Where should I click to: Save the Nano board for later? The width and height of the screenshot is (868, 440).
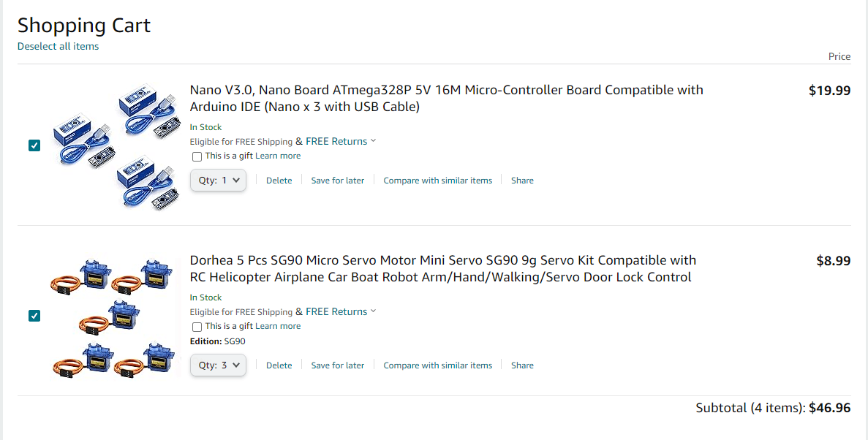337,181
